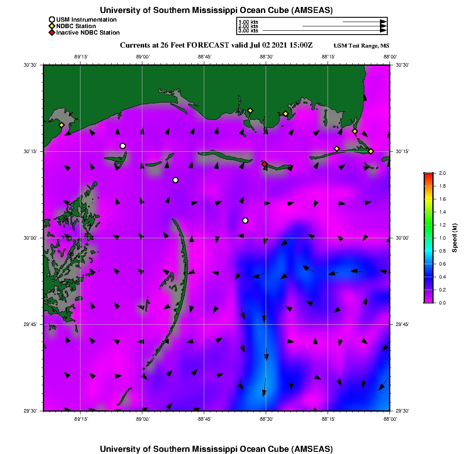
Task: Click the yellow NDBC diamond just east of 88°30'
Action: pos(286,114)
